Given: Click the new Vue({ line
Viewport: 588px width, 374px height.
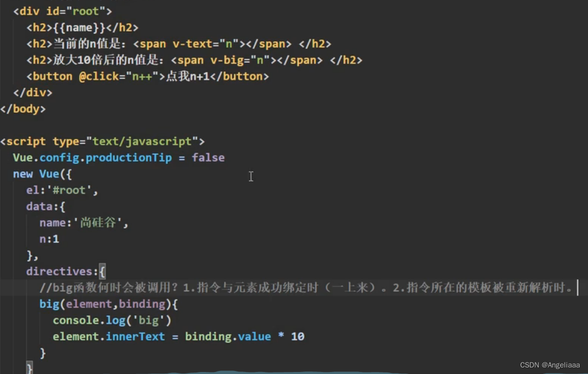Looking at the screenshot, I should 42,174.
